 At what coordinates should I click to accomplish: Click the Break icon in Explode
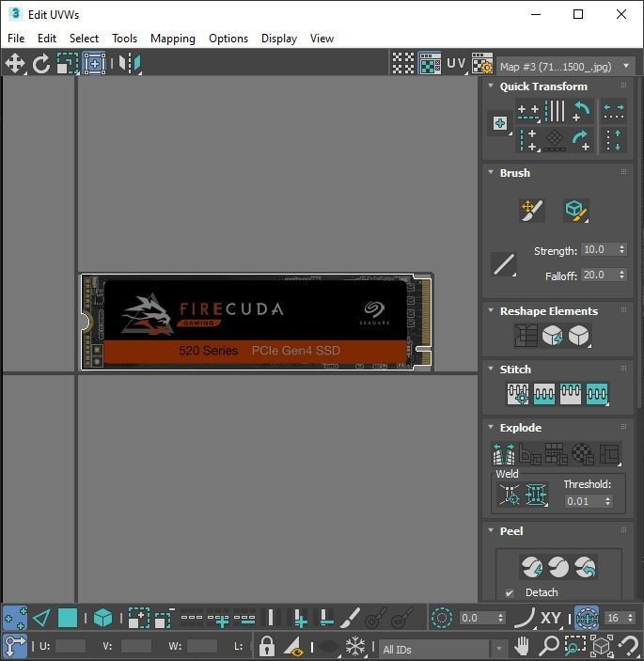click(x=504, y=453)
